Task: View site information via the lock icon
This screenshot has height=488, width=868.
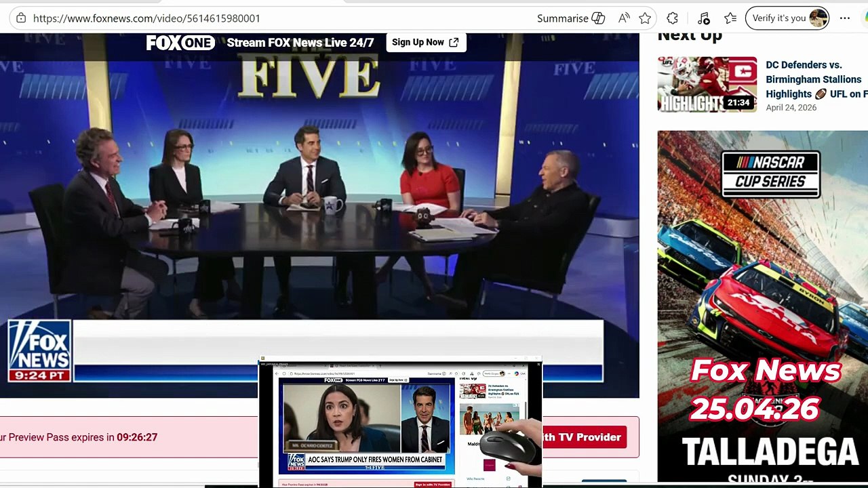Action: tap(21, 18)
